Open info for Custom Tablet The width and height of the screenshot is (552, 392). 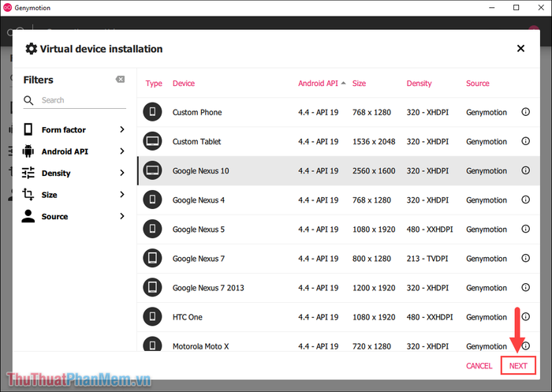[x=525, y=141]
